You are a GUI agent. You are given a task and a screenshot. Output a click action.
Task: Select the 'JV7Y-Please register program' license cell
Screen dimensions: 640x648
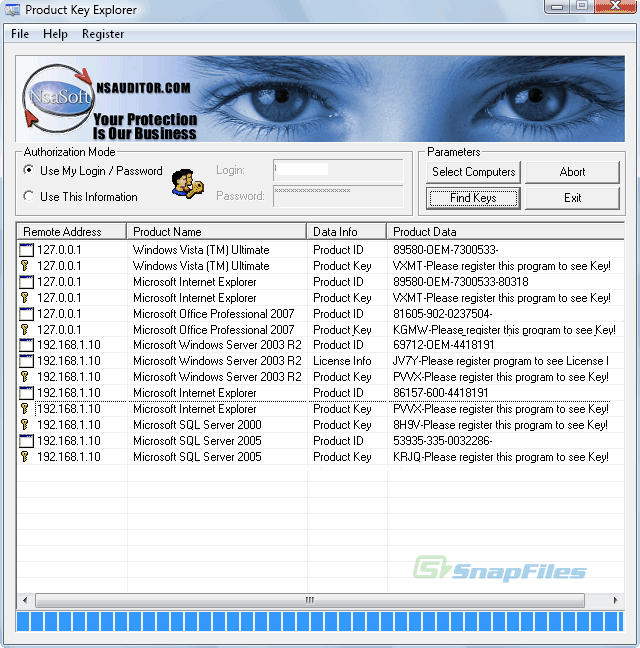pyautogui.click(x=501, y=361)
